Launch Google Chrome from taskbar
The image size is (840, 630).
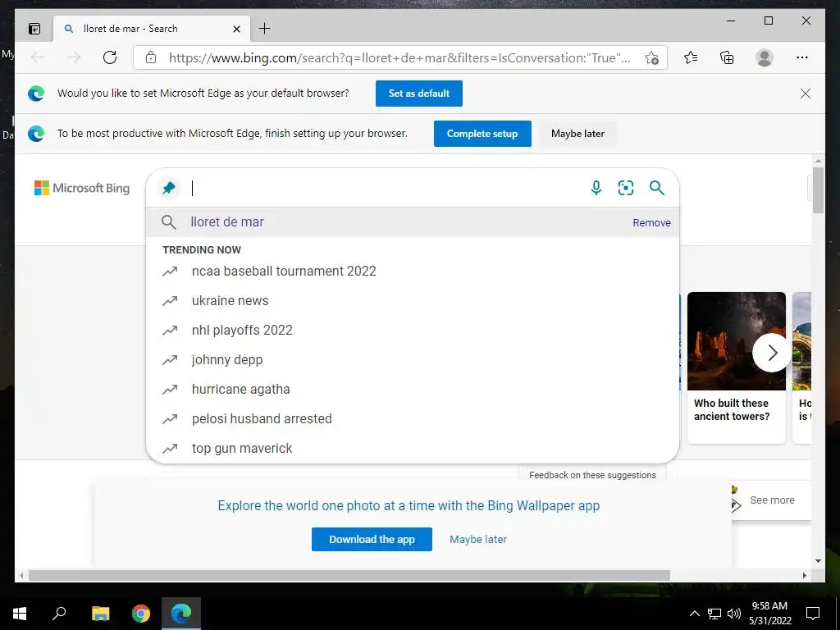pyautogui.click(x=141, y=614)
